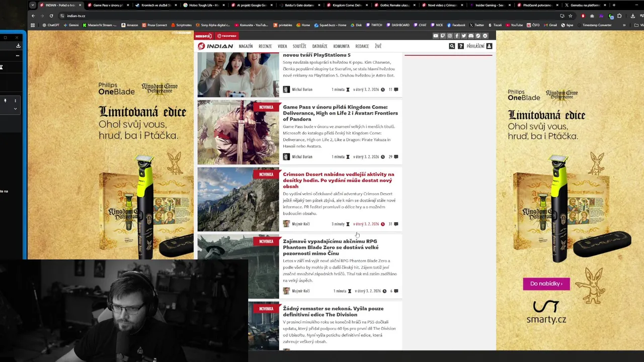Open a new browser tab with plus

coord(614,5)
